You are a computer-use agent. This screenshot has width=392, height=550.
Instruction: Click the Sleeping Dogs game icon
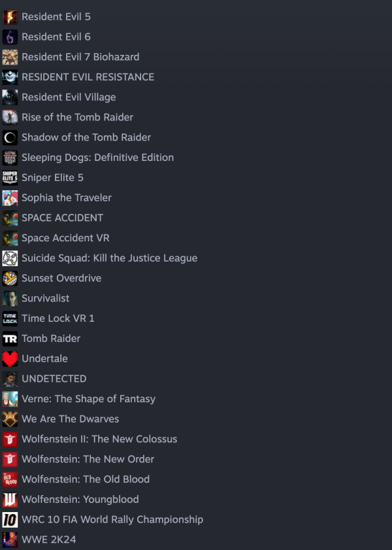10,158
